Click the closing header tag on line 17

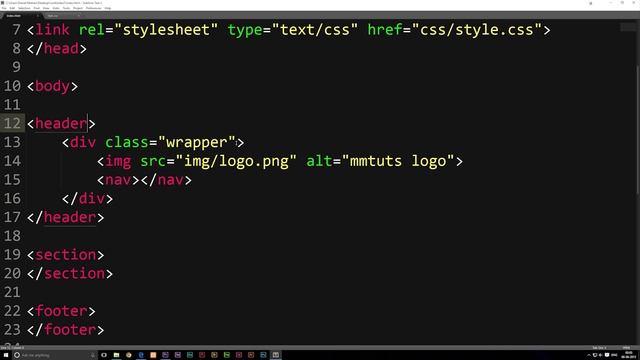[x=65, y=217]
